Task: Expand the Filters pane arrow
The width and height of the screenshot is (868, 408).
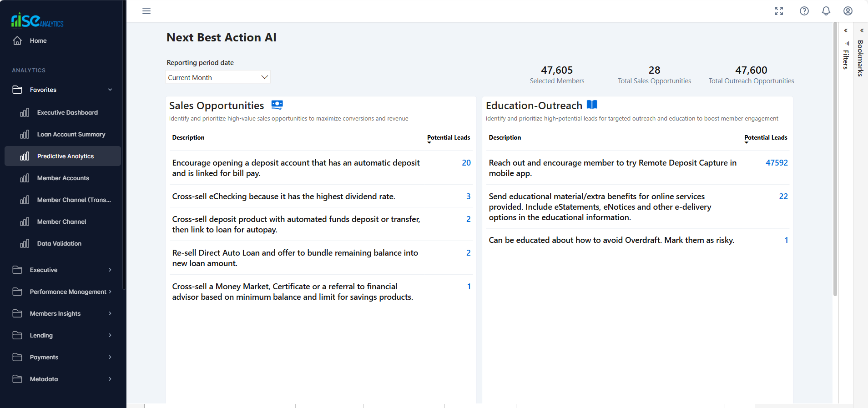Action: 846,30
